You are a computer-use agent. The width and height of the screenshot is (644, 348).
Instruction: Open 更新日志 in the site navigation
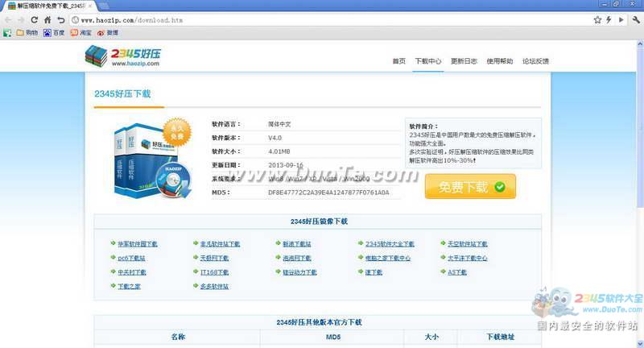tap(464, 61)
